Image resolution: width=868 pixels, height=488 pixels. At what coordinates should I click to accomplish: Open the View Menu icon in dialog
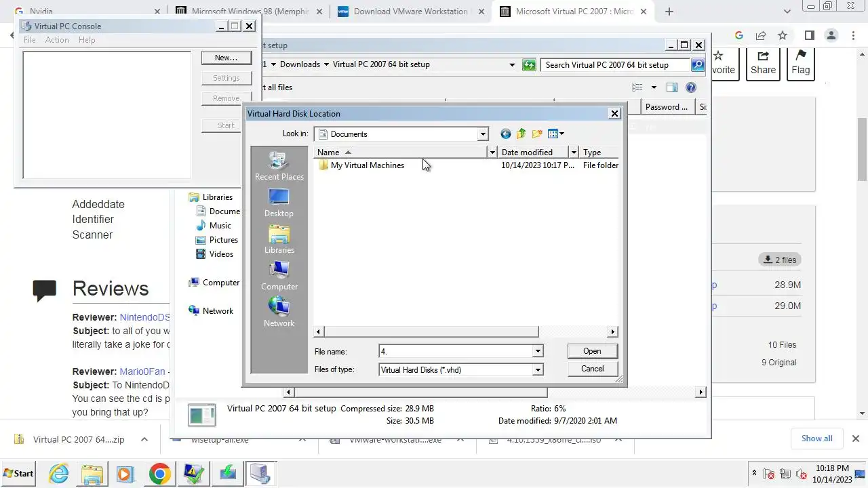pyautogui.click(x=556, y=134)
